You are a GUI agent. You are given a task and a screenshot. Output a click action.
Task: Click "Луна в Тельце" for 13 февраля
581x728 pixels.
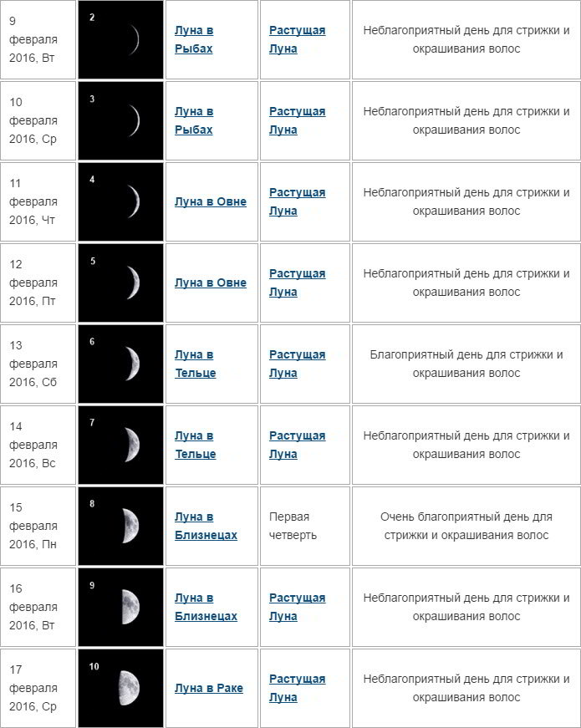point(195,364)
